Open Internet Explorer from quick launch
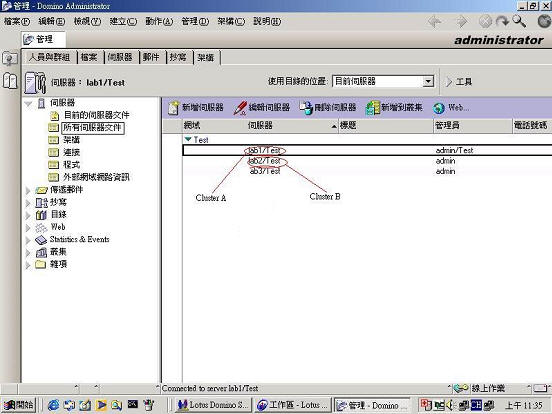 click(x=53, y=405)
